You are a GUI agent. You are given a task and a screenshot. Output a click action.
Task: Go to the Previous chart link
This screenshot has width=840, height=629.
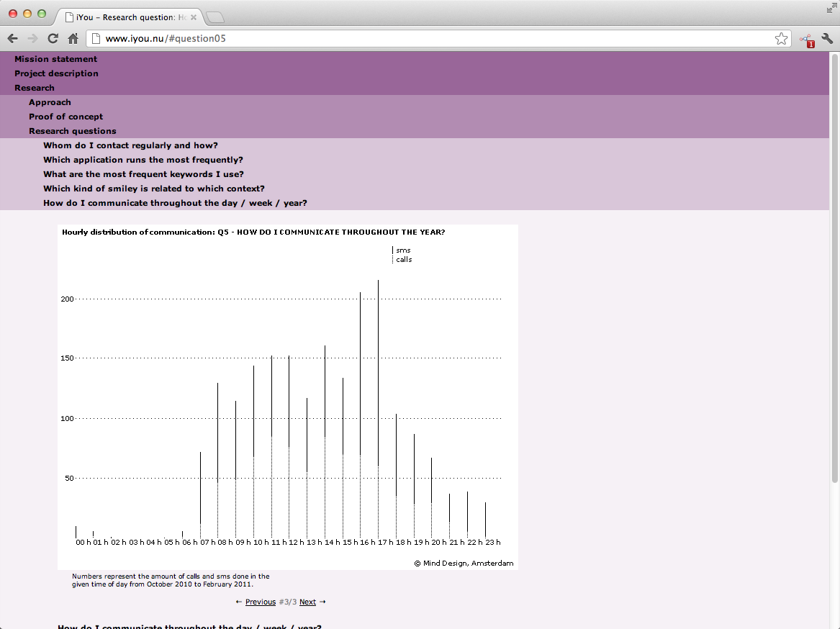[x=260, y=602]
